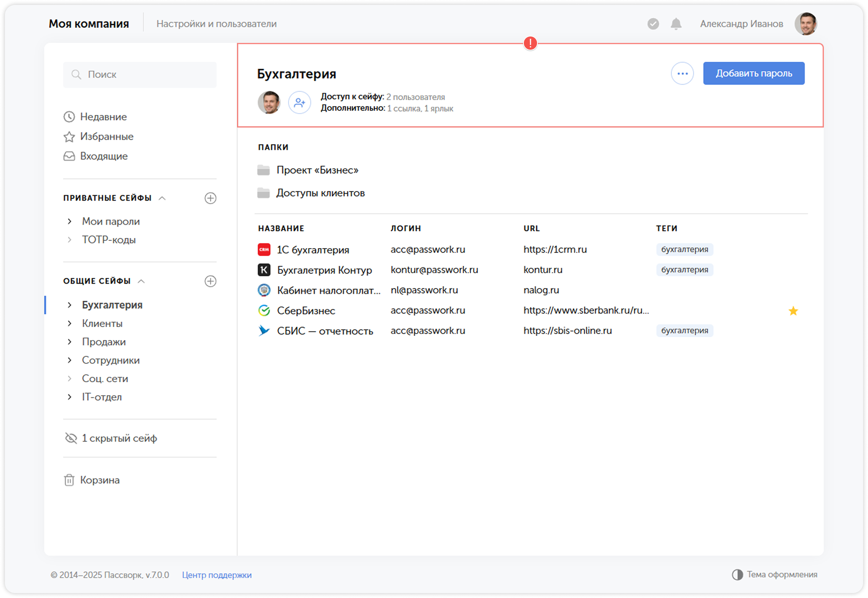Expand the TOTP-коды vault
868x598 pixels.
point(69,240)
